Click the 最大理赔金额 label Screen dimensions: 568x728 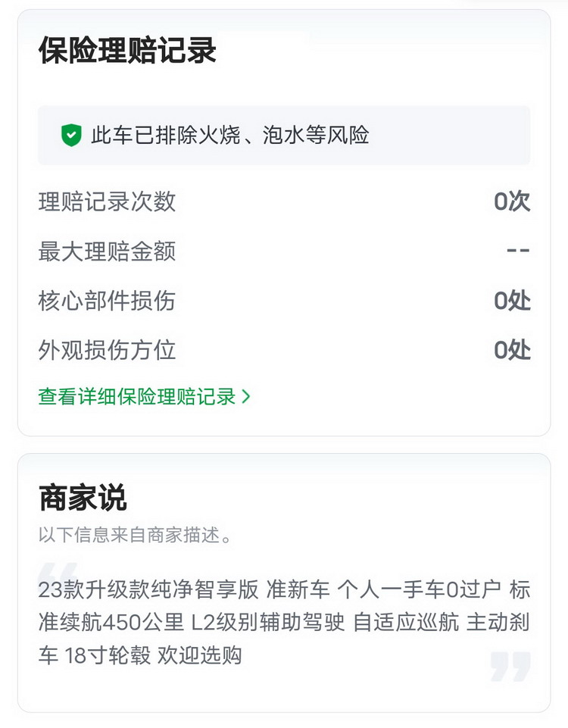coord(107,251)
